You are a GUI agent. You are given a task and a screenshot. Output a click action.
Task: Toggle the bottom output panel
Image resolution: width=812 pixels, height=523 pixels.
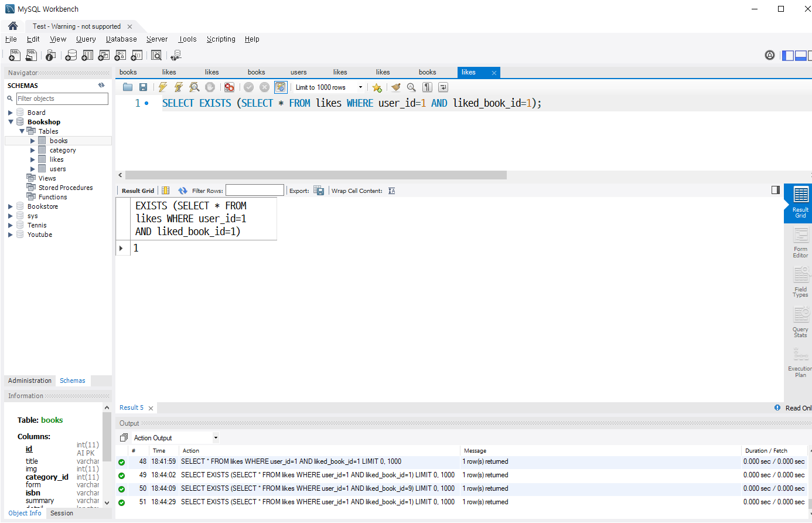(x=800, y=56)
